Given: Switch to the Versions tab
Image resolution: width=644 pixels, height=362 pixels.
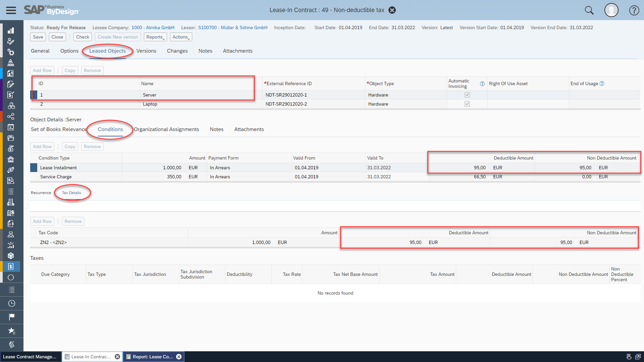Looking at the screenshot, I should tap(146, 51).
